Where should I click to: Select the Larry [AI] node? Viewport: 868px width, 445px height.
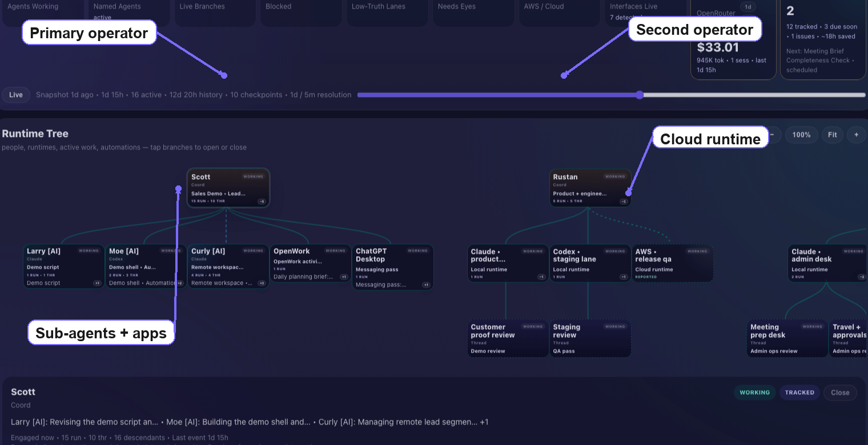coord(63,266)
